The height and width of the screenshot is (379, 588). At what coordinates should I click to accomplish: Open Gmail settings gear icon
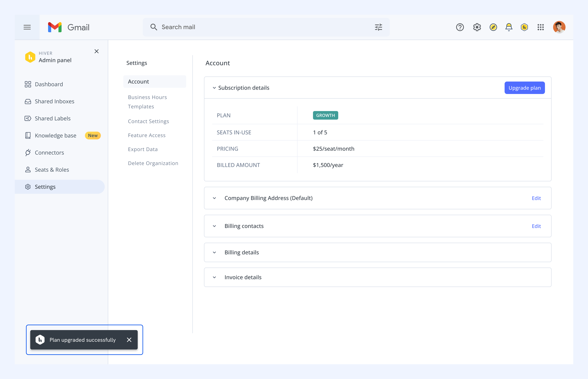(477, 27)
